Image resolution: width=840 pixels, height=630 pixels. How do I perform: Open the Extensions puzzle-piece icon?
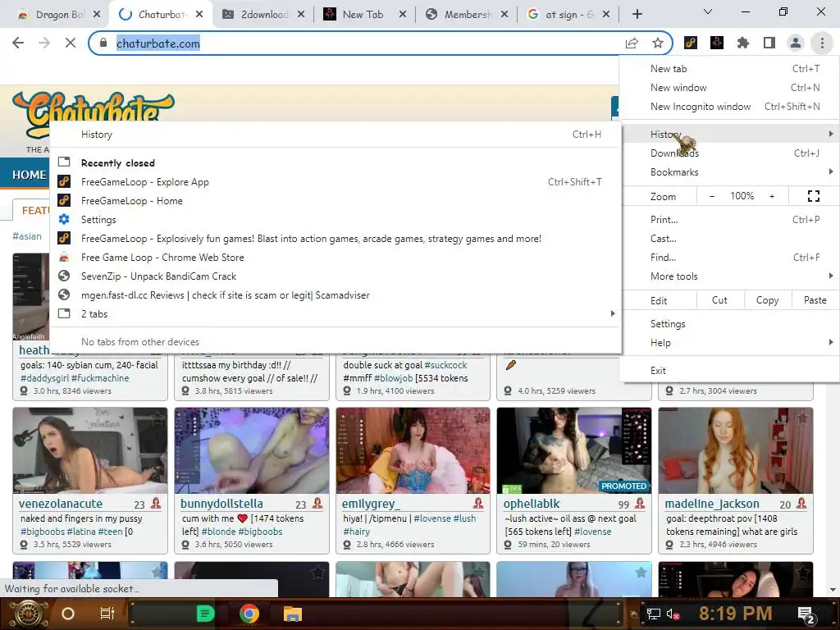743,43
